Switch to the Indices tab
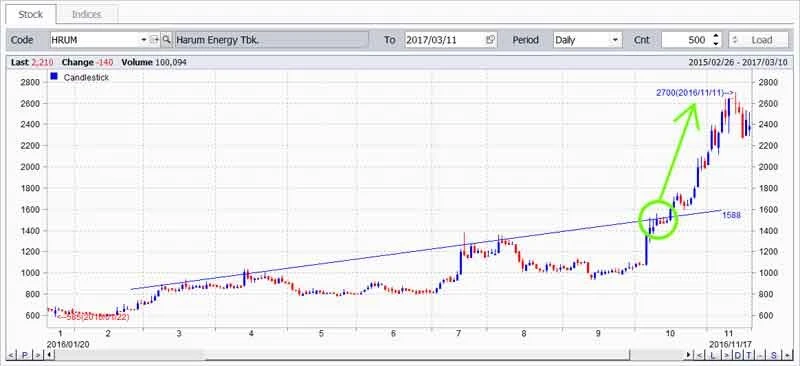This screenshot has width=800, height=366. 87,14
